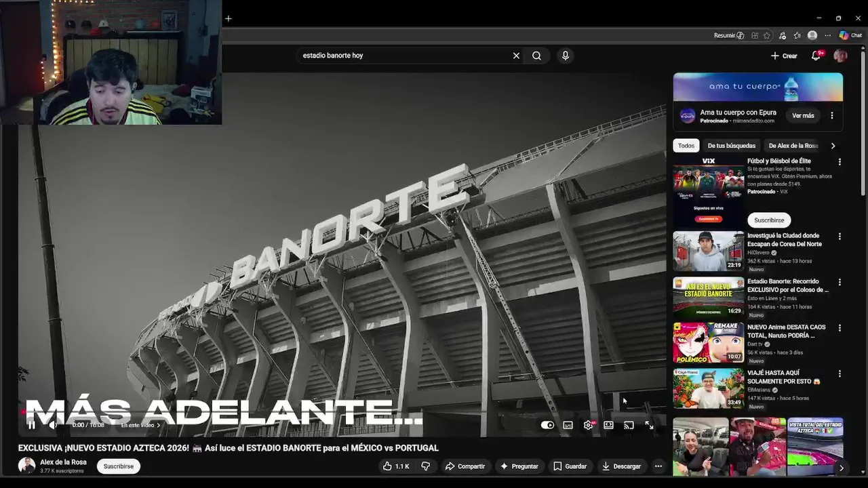Open Corea Del Norte video thumbnail

[708, 251]
